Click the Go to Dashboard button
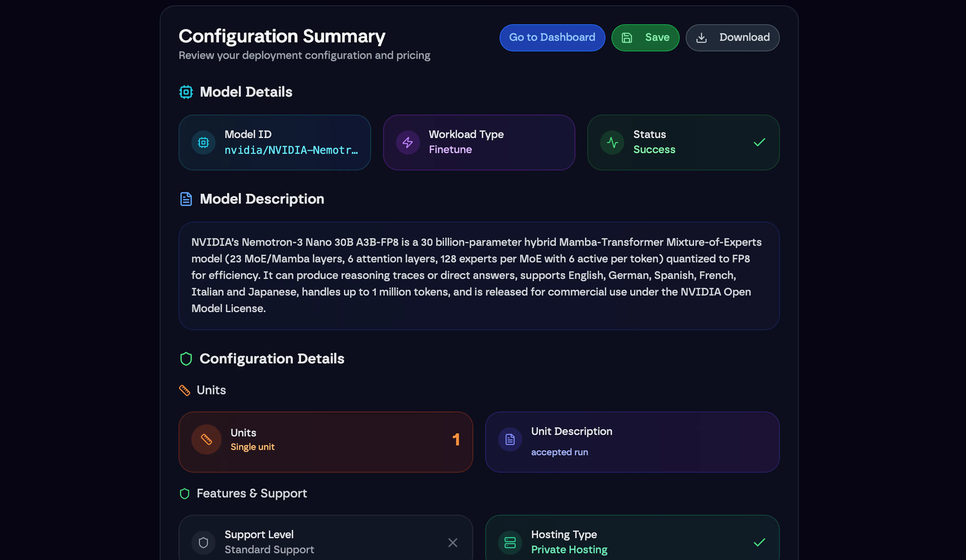Viewport: 966px width, 560px height. [x=552, y=37]
